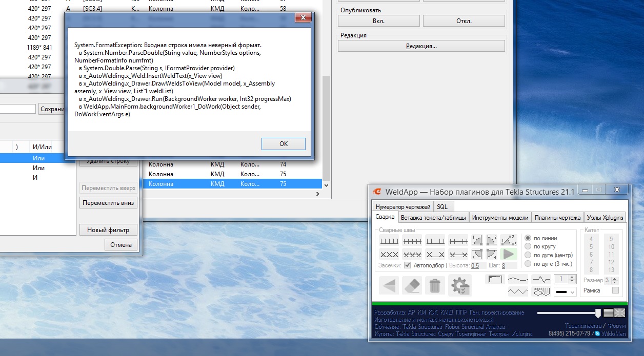The height and width of the screenshot is (356, 644).
Task: Click the left-pointing triangle back icon
Action: point(389,285)
